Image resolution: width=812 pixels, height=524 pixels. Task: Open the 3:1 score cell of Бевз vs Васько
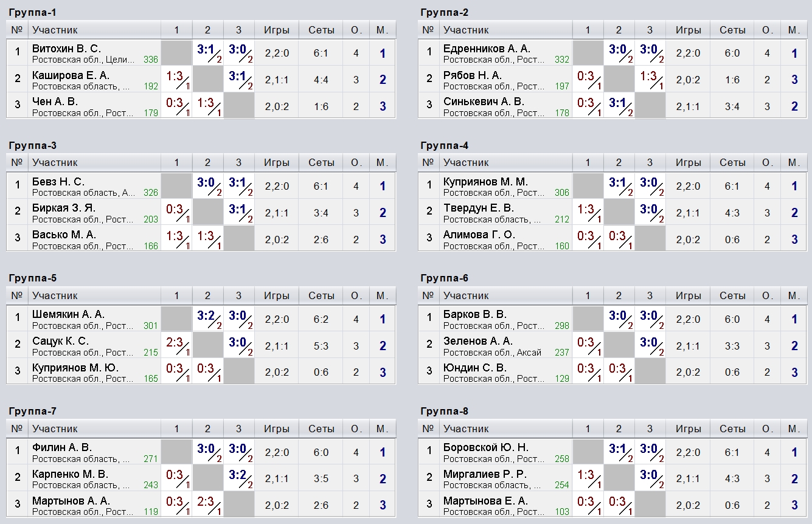[x=238, y=186]
